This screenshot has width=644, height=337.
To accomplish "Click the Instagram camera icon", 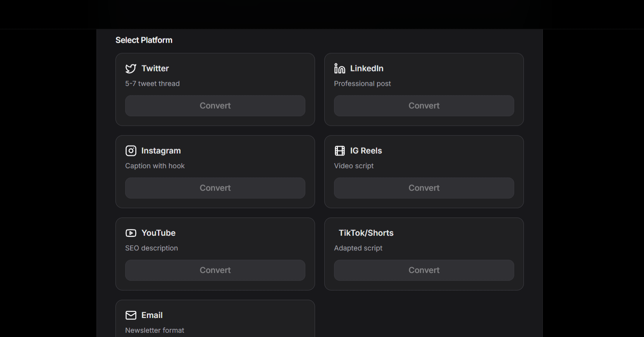I will 131,151.
